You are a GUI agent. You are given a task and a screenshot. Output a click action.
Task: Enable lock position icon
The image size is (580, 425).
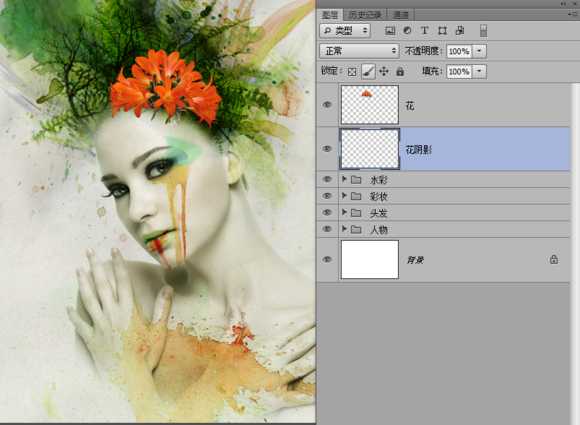coord(384,71)
